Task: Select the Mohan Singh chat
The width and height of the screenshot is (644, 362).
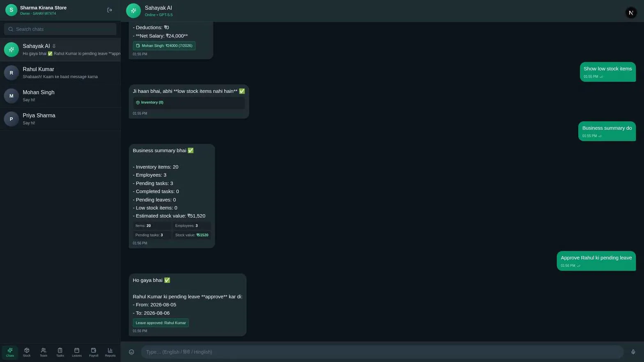Action: pos(60,96)
